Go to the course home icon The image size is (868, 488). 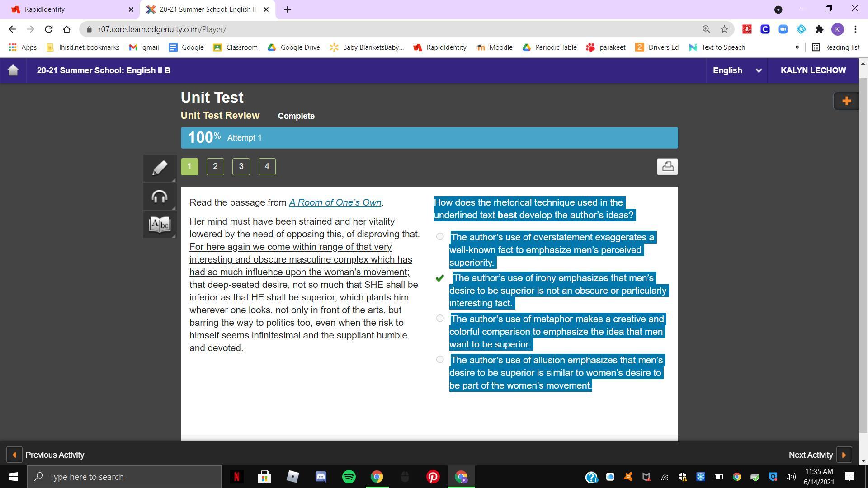pos(13,70)
